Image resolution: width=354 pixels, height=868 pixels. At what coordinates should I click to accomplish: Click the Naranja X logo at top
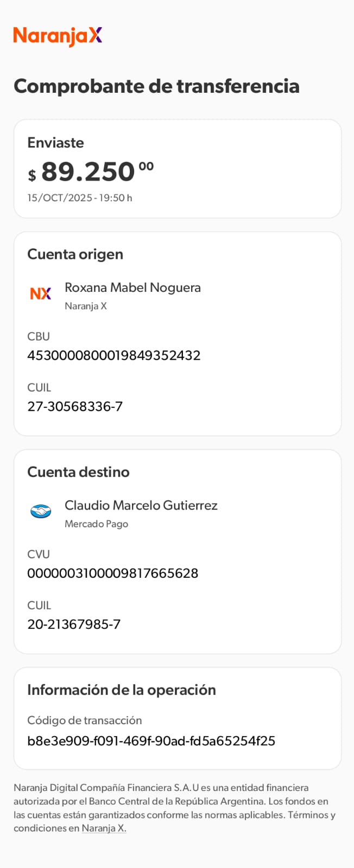tap(58, 36)
